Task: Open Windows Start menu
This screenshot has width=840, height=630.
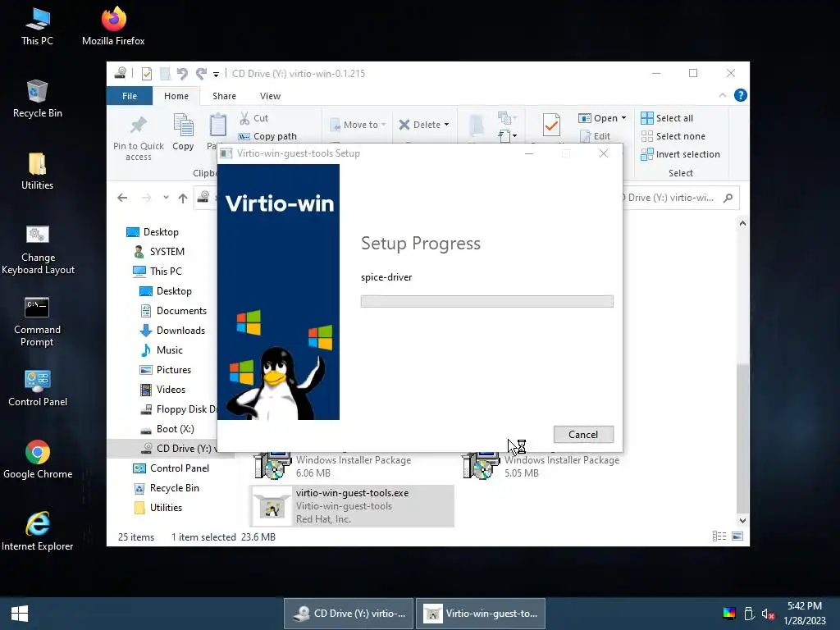Action: pos(20,614)
